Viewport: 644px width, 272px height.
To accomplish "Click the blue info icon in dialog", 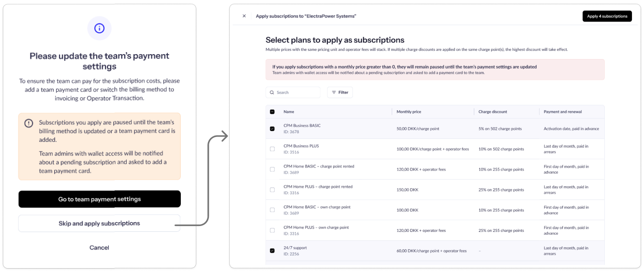I will [99, 28].
